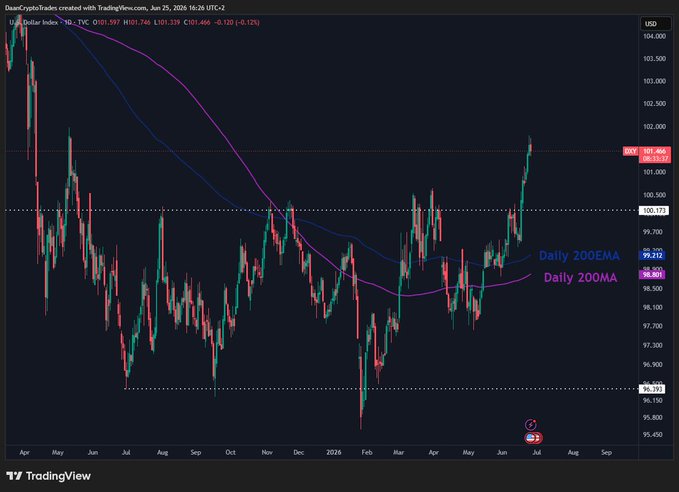Click the 96.150 price axis label
This screenshot has width=679, height=492.
(653, 400)
